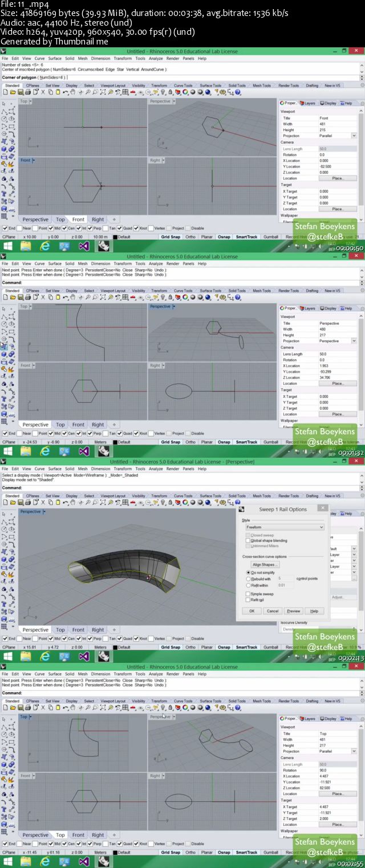Select the Refit within radio button
The image size is (365, 868).
[x=248, y=585]
